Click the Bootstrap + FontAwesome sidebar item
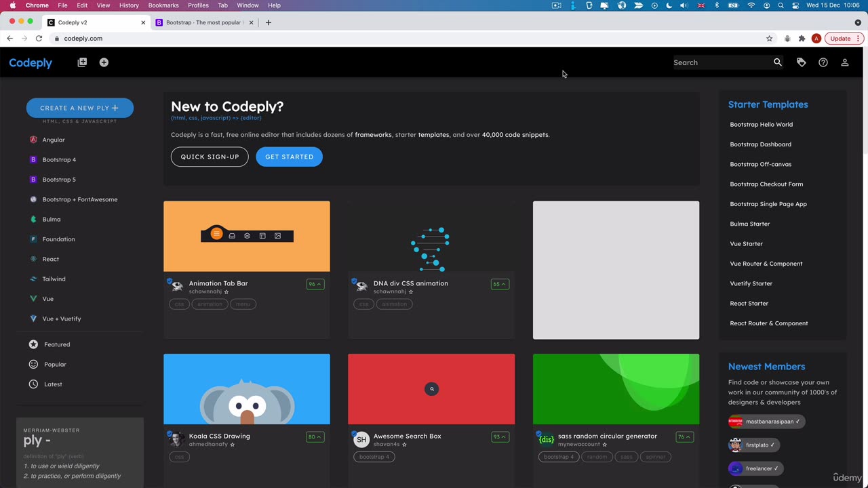868x488 pixels. coord(80,200)
